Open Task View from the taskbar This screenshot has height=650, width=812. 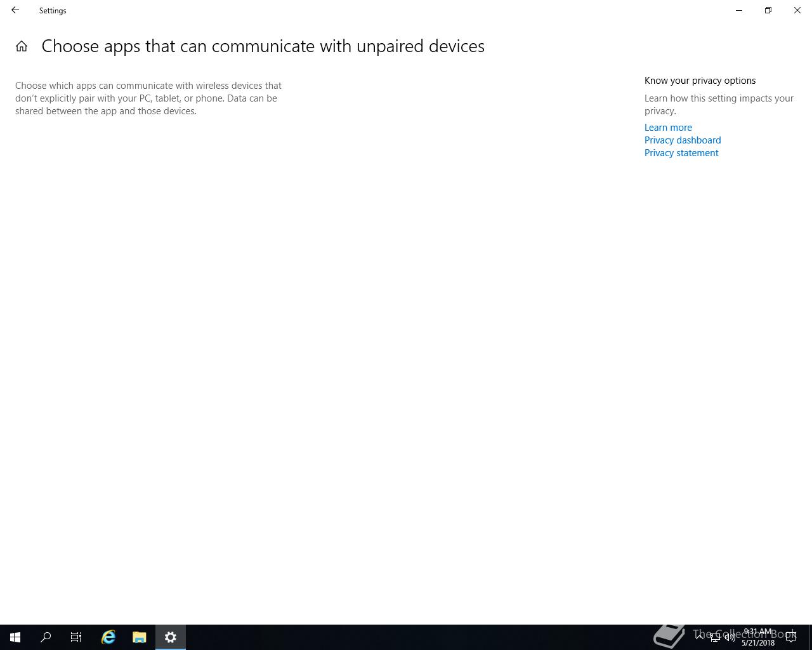pos(76,637)
